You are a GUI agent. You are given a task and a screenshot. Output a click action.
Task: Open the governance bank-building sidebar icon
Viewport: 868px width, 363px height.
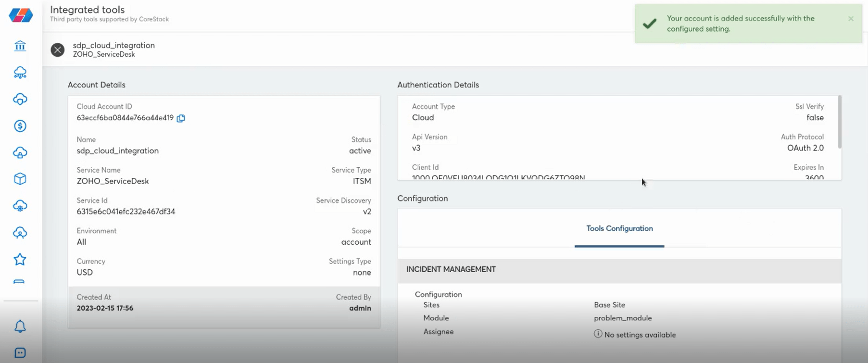pyautogui.click(x=20, y=46)
